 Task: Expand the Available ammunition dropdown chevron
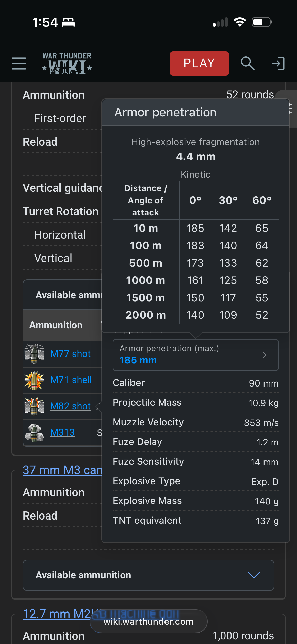(254, 575)
